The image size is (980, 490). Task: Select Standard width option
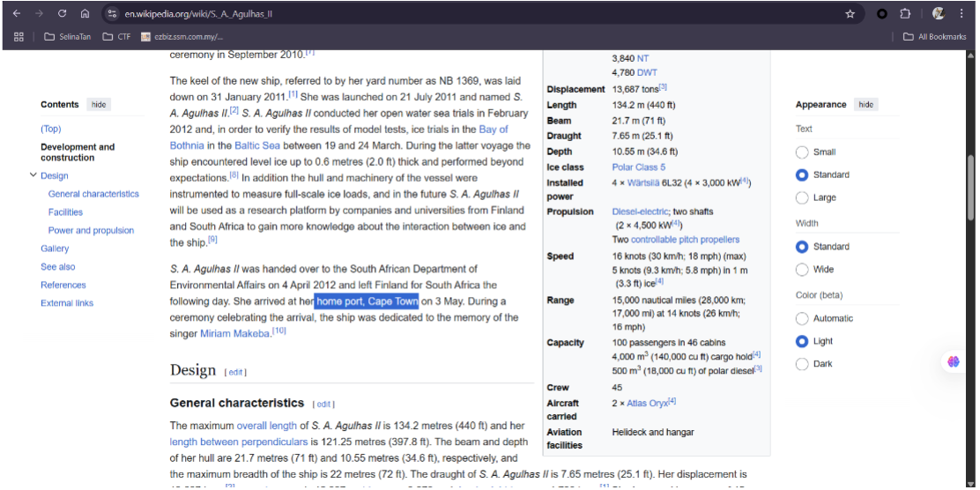pos(802,246)
